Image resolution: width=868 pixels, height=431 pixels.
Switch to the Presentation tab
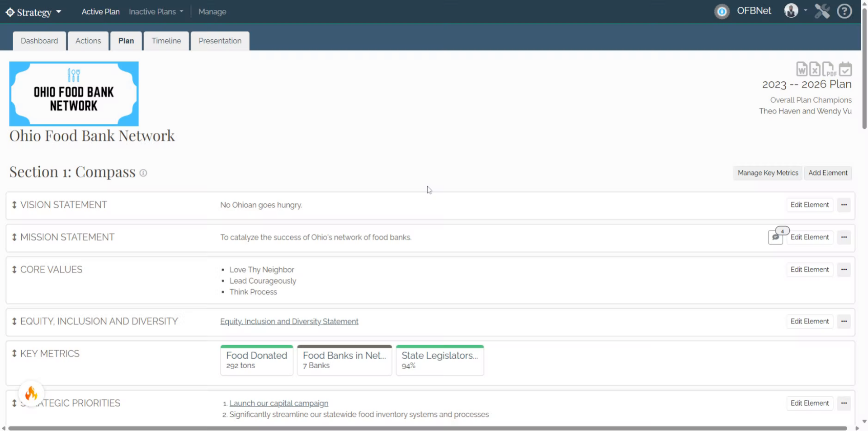[220, 41]
